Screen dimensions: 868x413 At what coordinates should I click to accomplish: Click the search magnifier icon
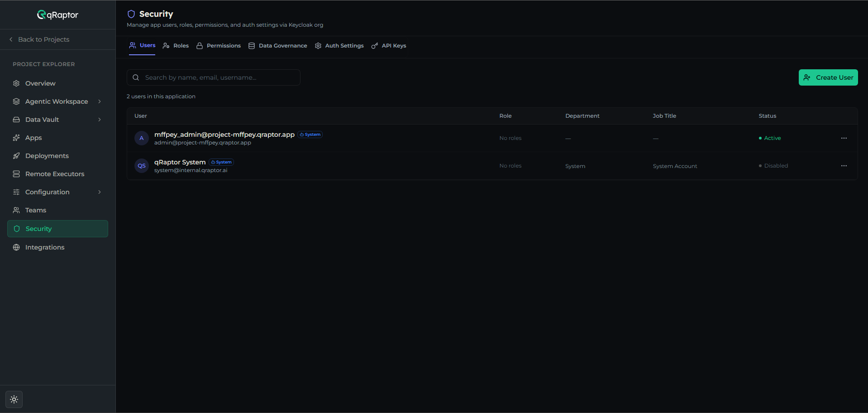[x=136, y=77]
